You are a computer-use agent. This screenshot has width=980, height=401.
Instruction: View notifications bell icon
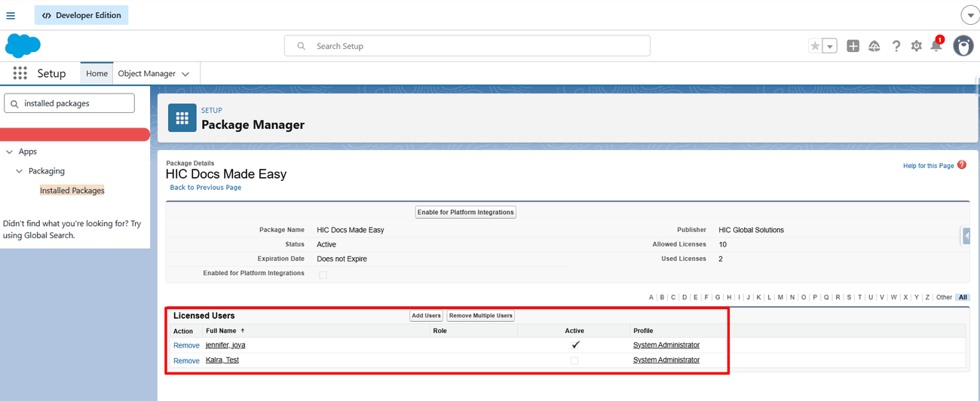click(x=936, y=45)
